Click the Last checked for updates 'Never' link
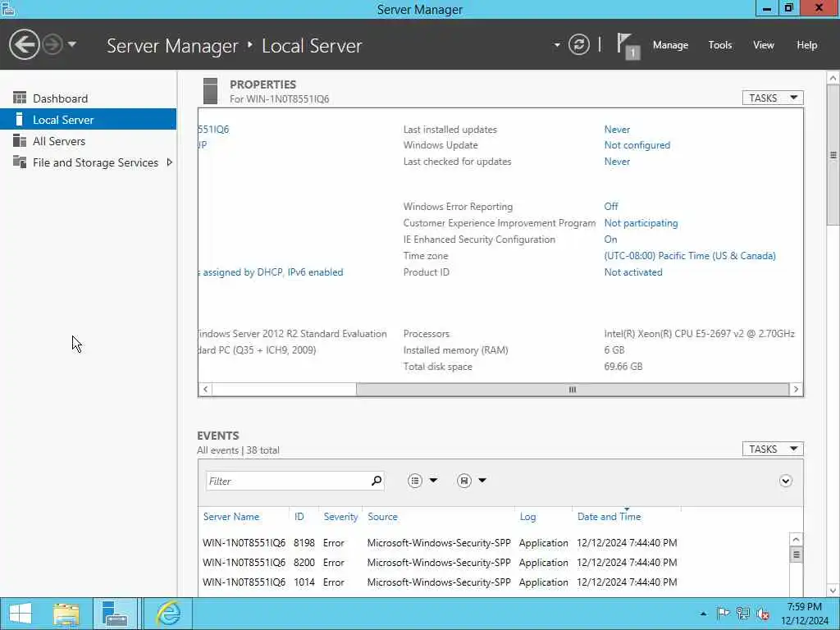The height and width of the screenshot is (630, 840). (x=617, y=162)
